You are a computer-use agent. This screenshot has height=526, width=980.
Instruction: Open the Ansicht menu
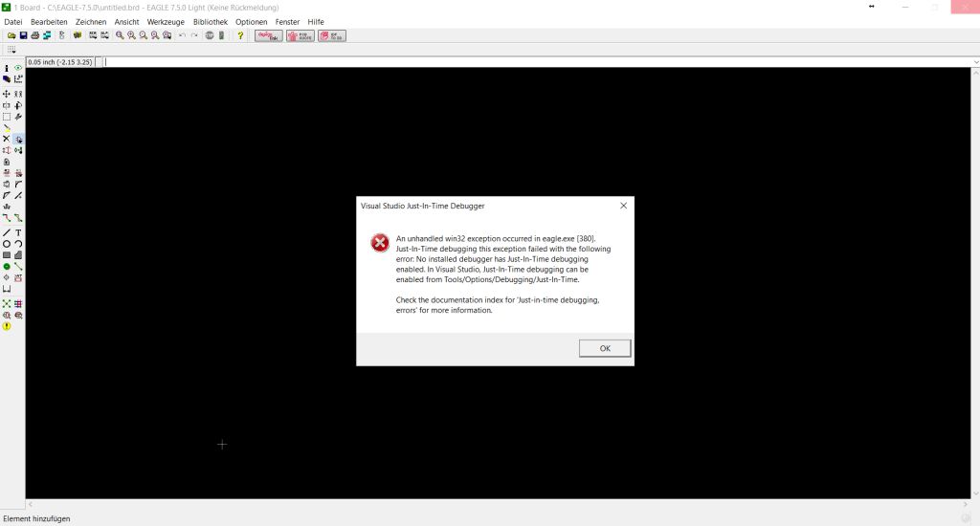126,22
